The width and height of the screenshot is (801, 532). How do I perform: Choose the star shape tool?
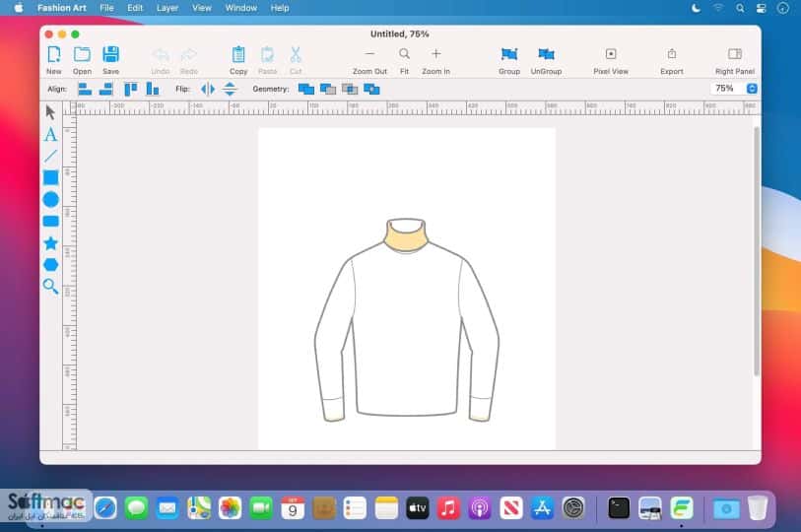pyautogui.click(x=50, y=242)
